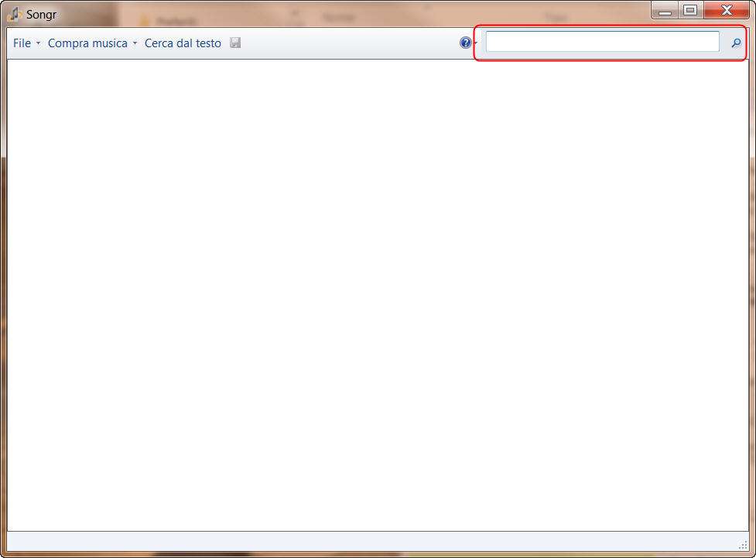The height and width of the screenshot is (558, 756).
Task: Open the Compra musica menu
Action: pyautogui.click(x=87, y=43)
